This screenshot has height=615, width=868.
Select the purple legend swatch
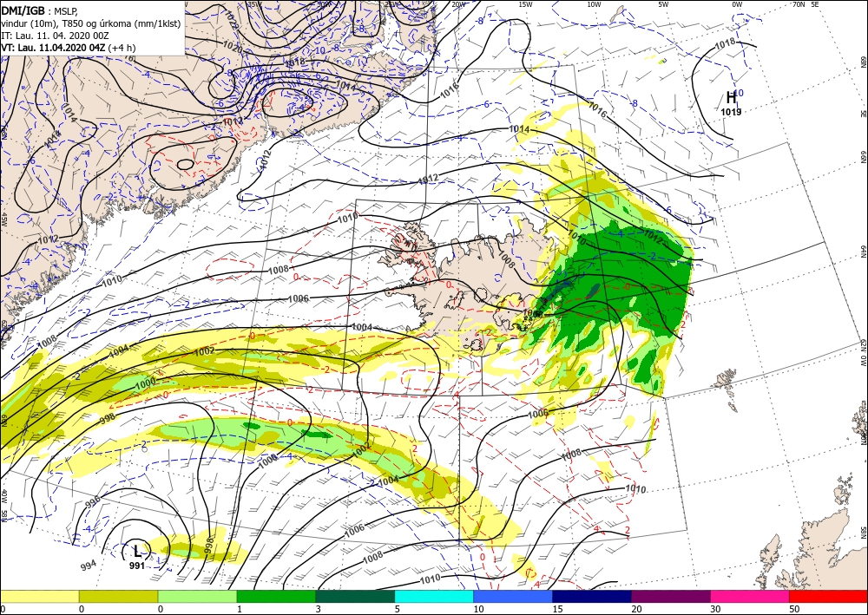[671, 596]
